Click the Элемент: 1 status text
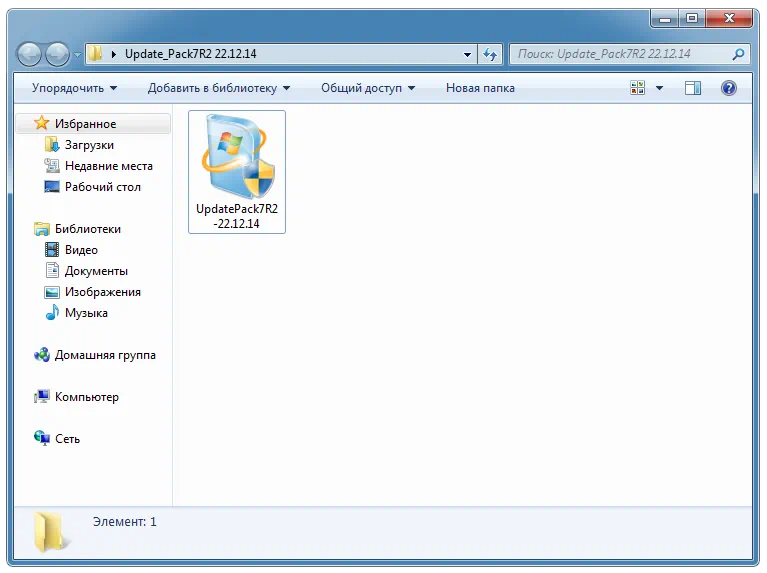767x573 pixels. [125, 522]
